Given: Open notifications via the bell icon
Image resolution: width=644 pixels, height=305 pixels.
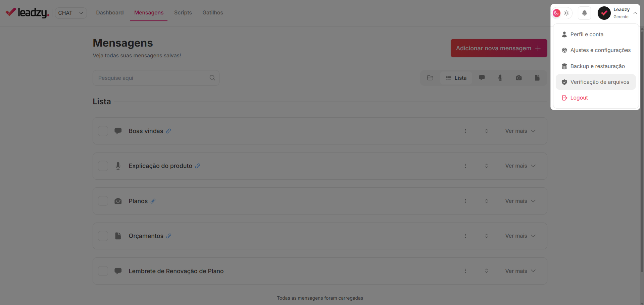Looking at the screenshot, I should click(x=584, y=13).
